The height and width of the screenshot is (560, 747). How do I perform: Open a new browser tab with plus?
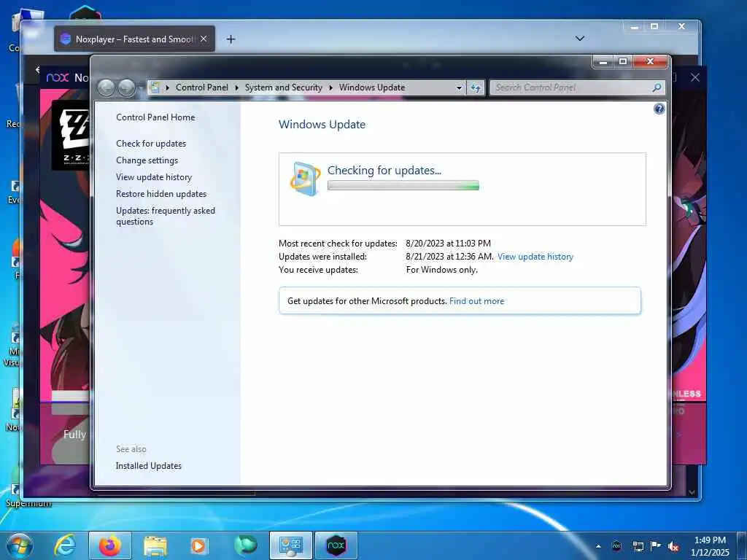pyautogui.click(x=231, y=39)
